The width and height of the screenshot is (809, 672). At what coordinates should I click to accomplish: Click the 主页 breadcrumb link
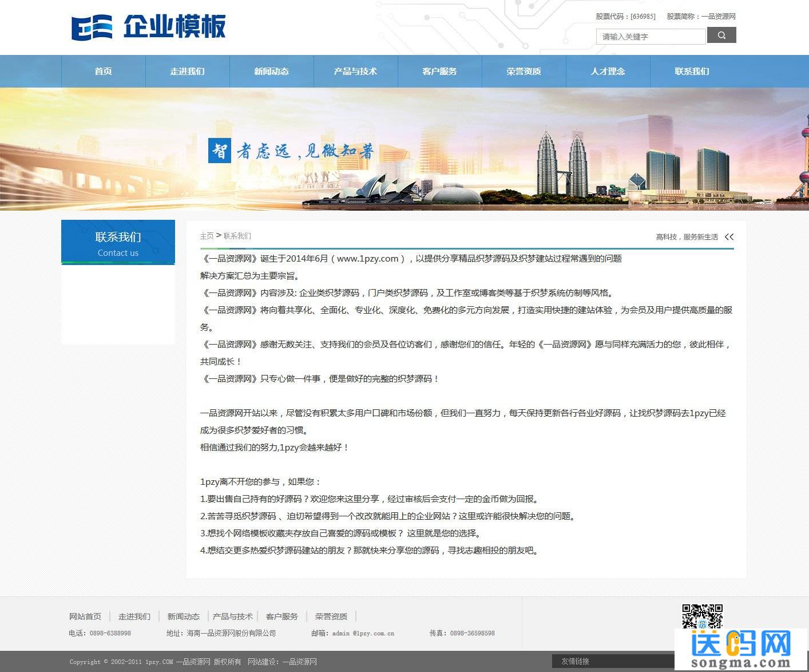click(x=207, y=236)
